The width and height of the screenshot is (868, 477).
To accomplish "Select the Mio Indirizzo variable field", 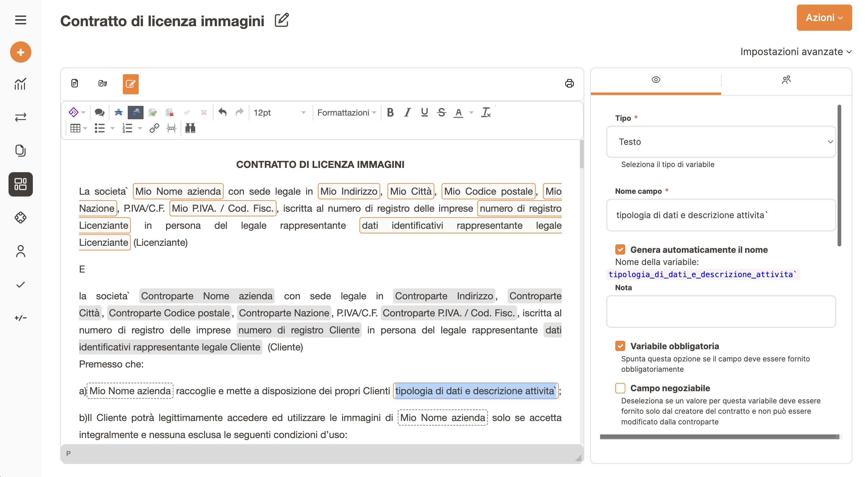I will pyautogui.click(x=349, y=191).
